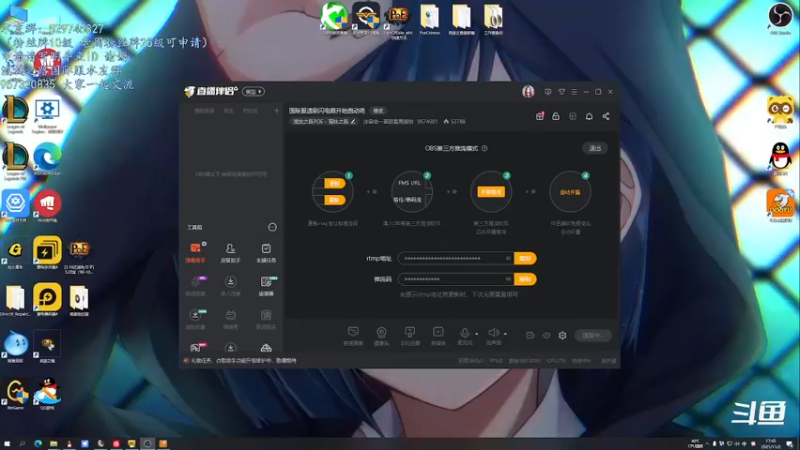This screenshot has height=450, width=800.
Task: Switch to the first scene tab
Action: pyautogui.click(x=204, y=111)
